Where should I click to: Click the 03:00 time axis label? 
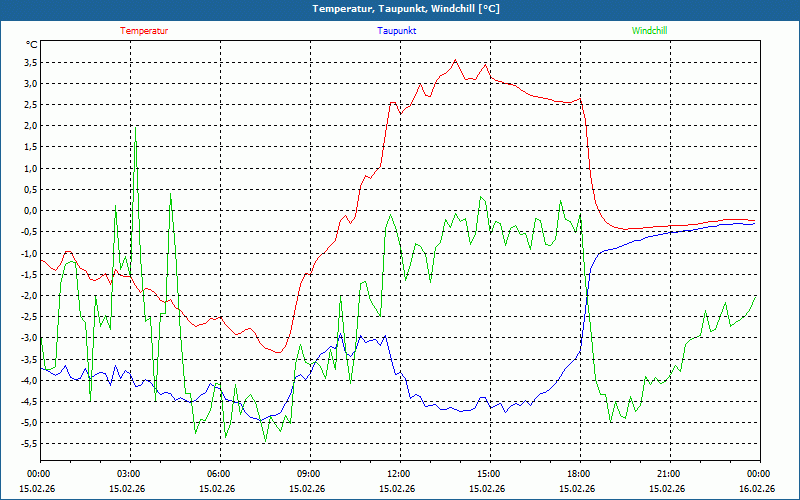point(129,474)
